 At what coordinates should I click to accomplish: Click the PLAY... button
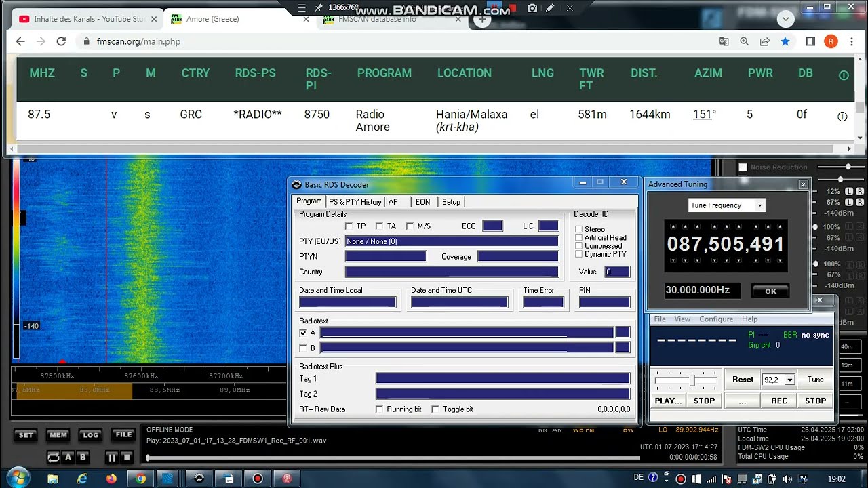[x=668, y=401]
